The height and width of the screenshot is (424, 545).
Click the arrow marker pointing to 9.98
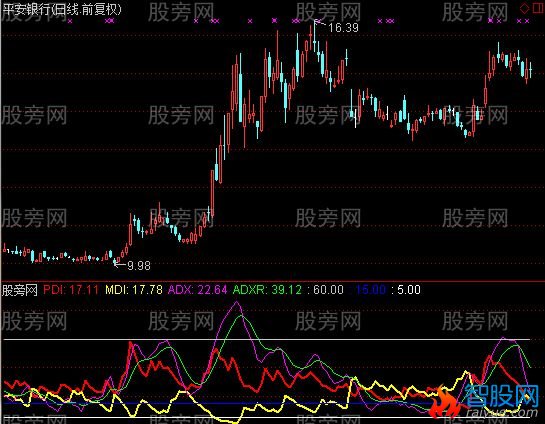tap(120, 265)
